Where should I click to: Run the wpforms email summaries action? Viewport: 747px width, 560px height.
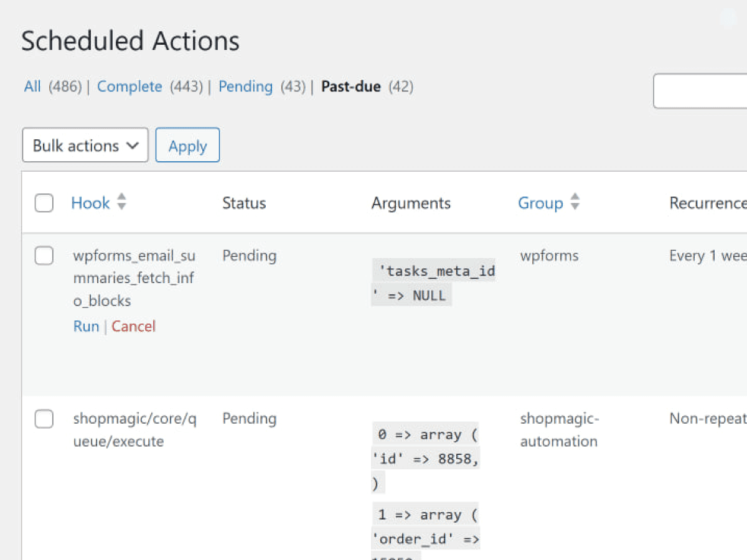86,326
